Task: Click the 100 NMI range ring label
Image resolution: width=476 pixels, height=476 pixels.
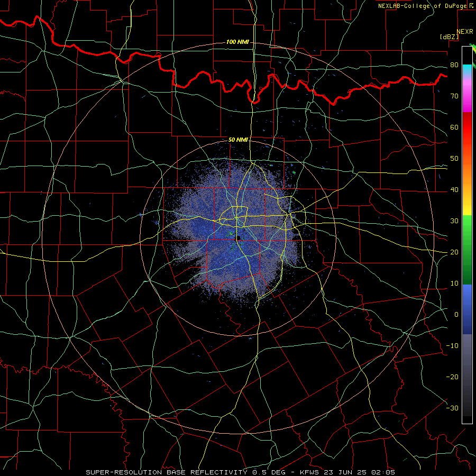Action: [x=237, y=42]
